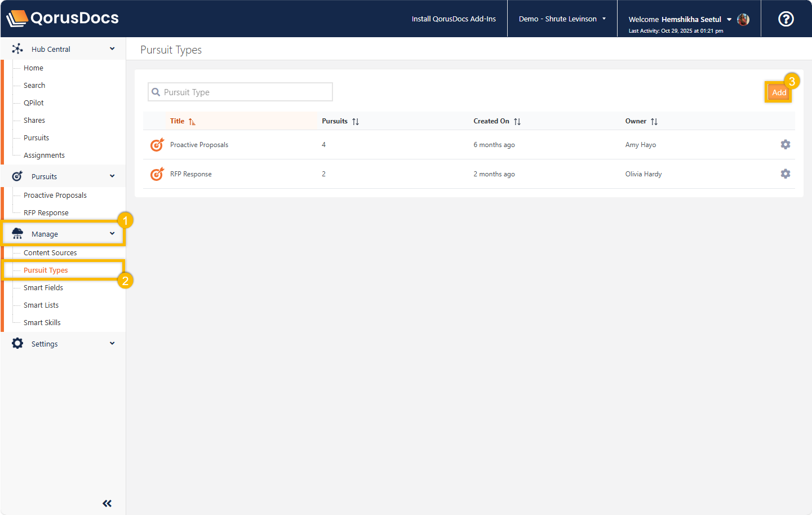Click the gear icon for RFP Response row

(x=785, y=174)
